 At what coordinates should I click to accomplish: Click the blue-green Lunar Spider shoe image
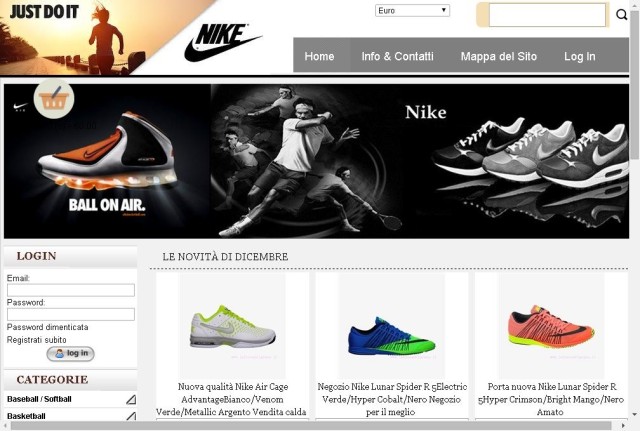pos(392,327)
